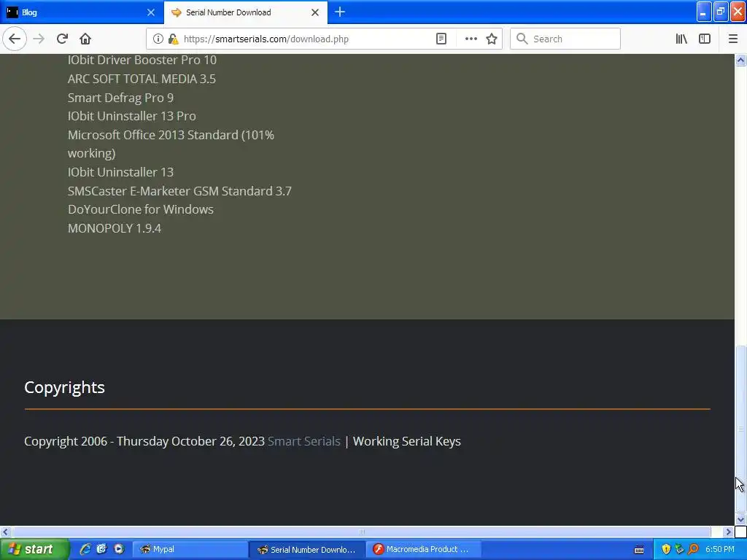
Task: Open on-screen keyboard tray icon
Action: (x=639, y=550)
